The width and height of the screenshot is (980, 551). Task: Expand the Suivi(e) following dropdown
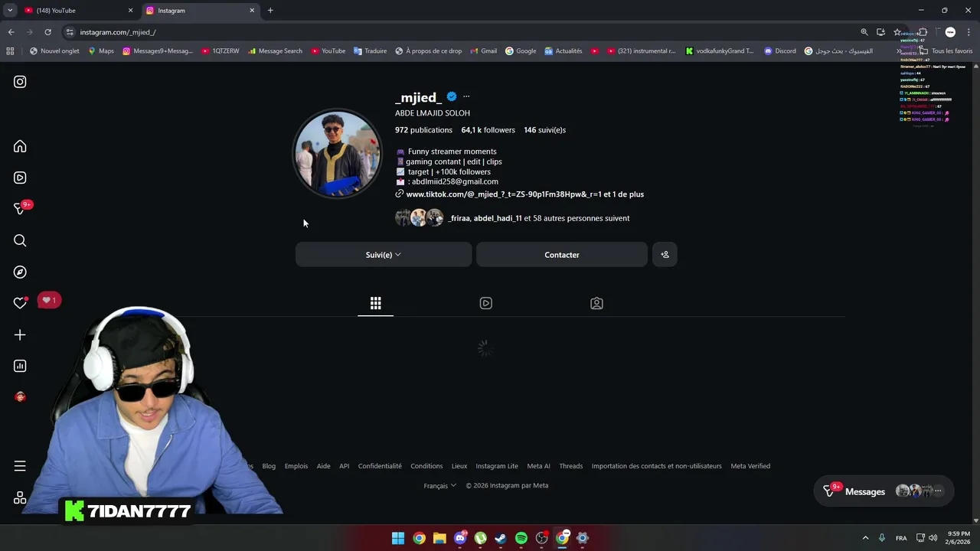tap(384, 255)
